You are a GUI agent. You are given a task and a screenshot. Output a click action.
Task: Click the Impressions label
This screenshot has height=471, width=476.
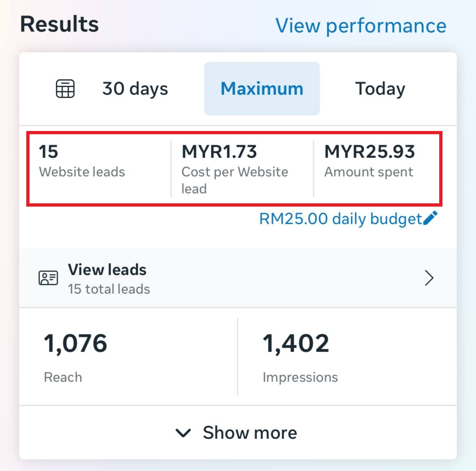tap(300, 378)
